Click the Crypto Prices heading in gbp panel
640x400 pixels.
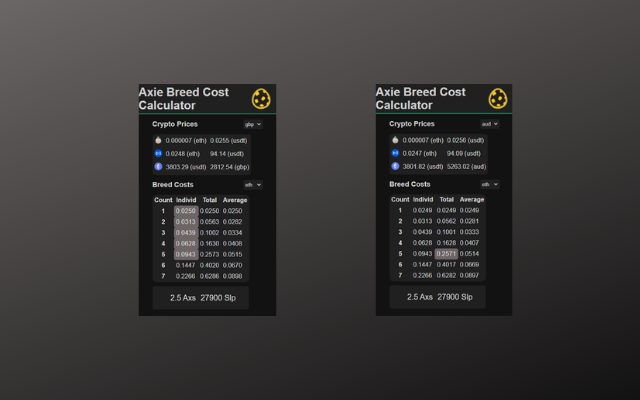pos(175,124)
